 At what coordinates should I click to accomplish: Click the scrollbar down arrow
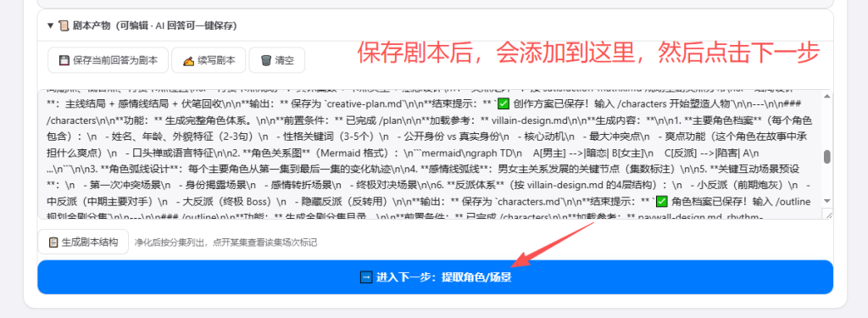click(827, 200)
